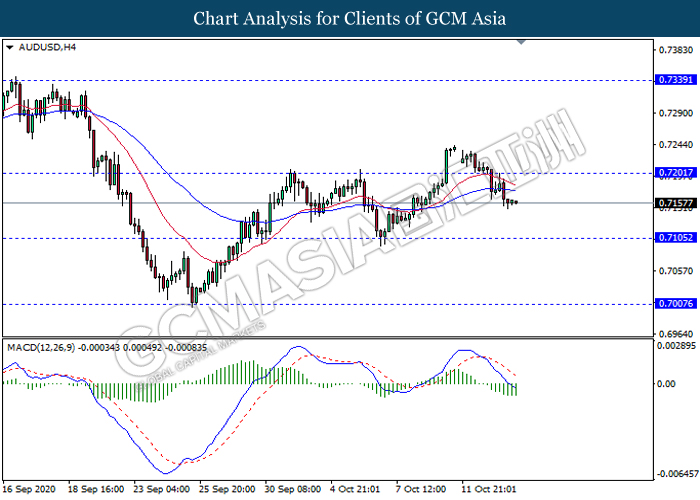Select the 0.73391 resistance level label

[x=676, y=80]
